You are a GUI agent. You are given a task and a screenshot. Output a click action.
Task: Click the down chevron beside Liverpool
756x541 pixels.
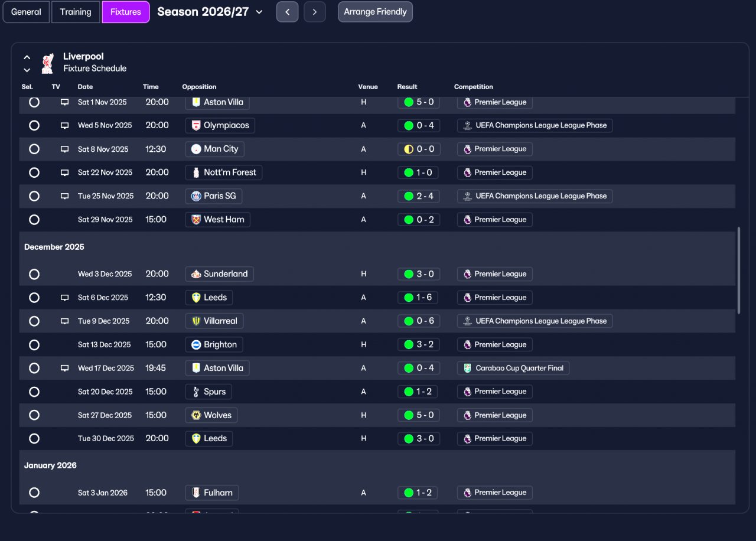[27, 70]
